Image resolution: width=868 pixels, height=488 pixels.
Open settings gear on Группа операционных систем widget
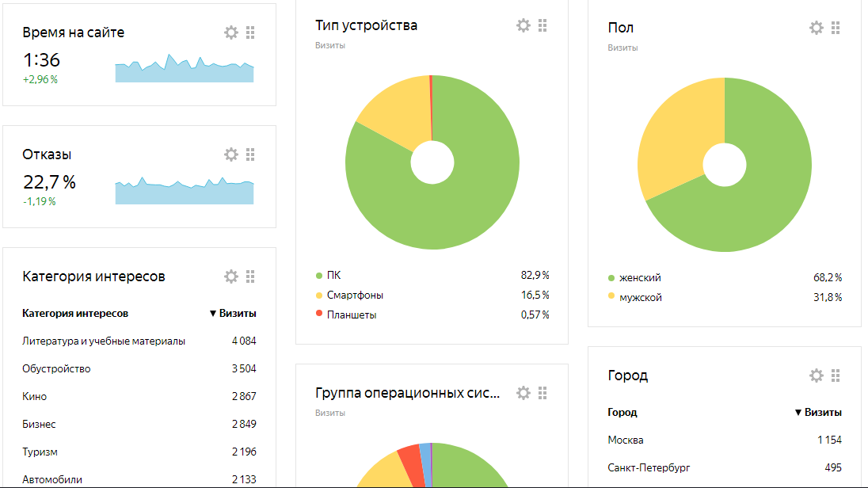click(523, 393)
